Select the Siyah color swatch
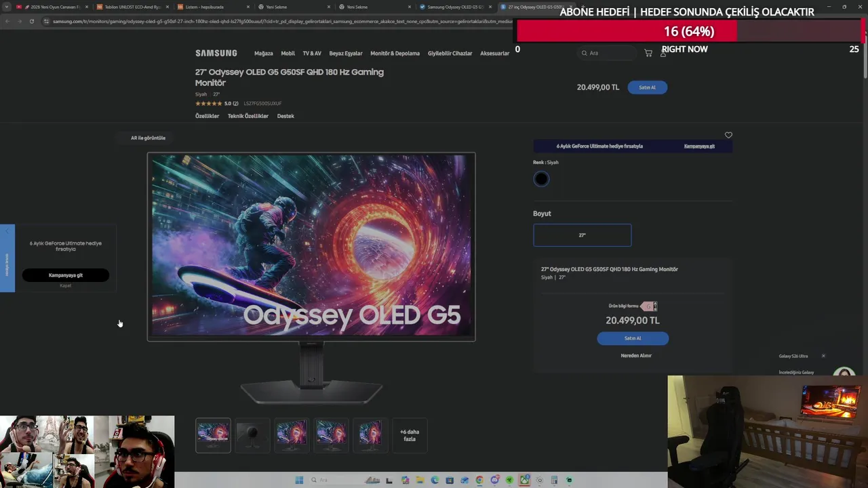Image resolution: width=868 pixels, height=488 pixels. click(x=541, y=179)
